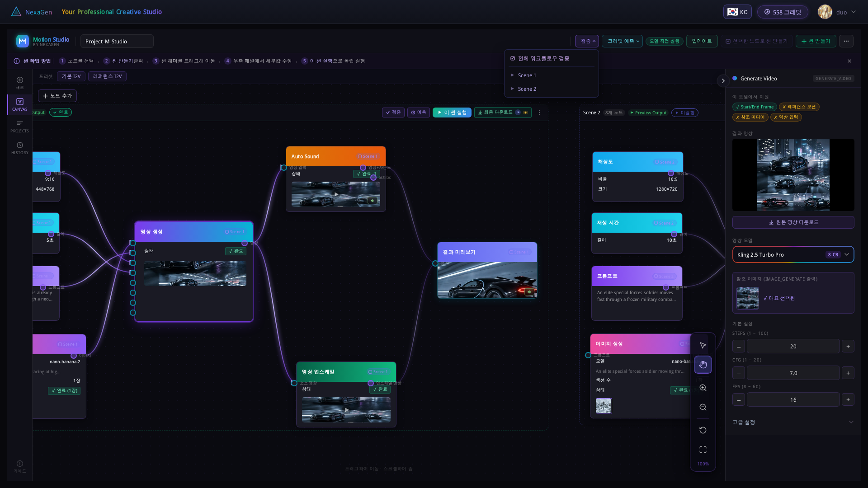The width and height of the screenshot is (868, 488).
Task: Open the Canvas sidebar tab
Action: (x=20, y=105)
